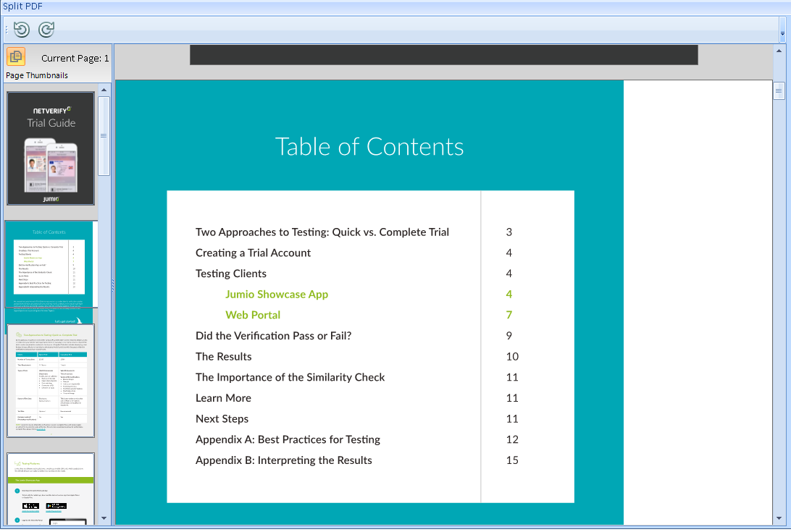The image size is (791, 532).
Task: Click 'Testing Clients' entry
Action: click(x=230, y=274)
